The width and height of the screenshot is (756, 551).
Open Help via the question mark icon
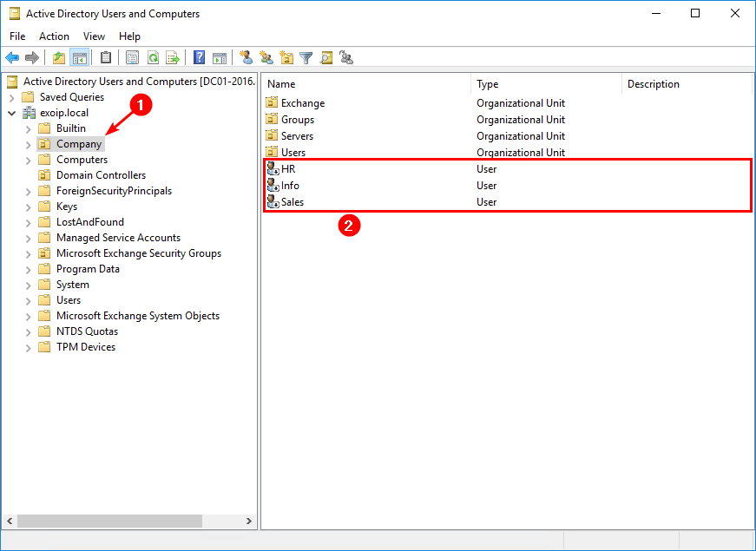[x=197, y=57]
